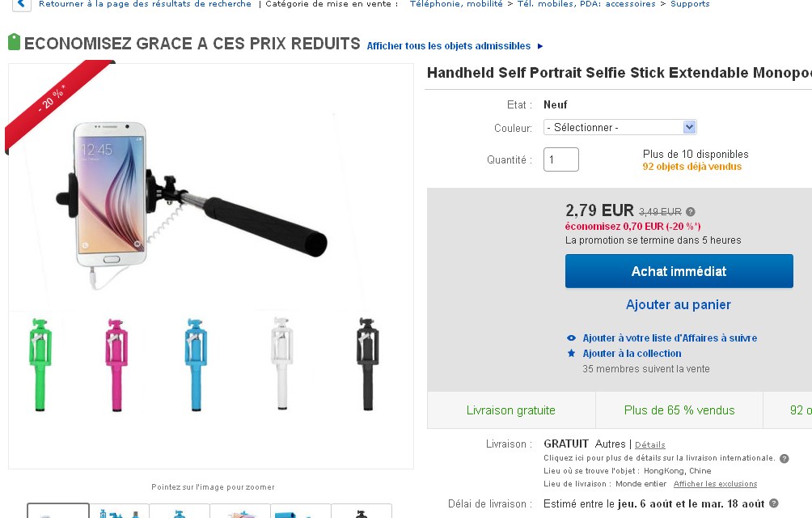This screenshot has height=518, width=812.
Task: Click help icon beside international shipping details
Action: coord(784,458)
